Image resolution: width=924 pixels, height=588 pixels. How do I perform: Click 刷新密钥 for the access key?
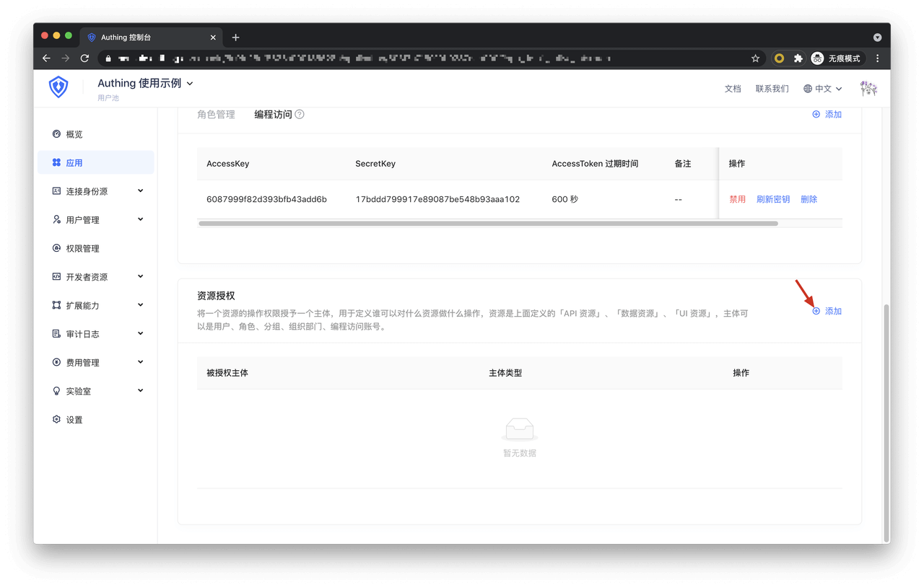click(772, 199)
